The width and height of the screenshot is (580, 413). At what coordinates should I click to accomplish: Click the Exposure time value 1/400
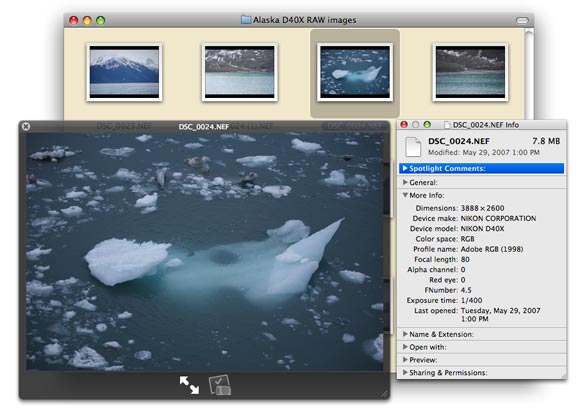[x=472, y=300]
